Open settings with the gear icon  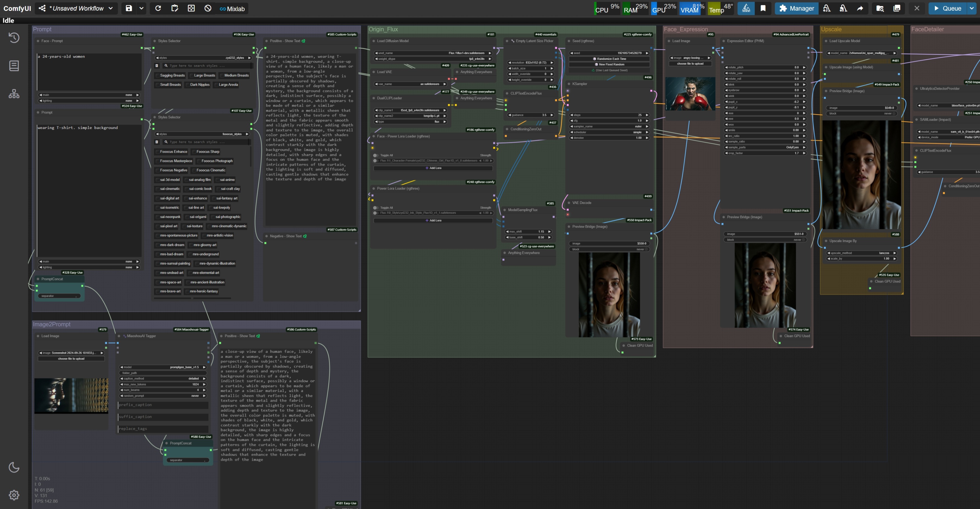point(14,495)
